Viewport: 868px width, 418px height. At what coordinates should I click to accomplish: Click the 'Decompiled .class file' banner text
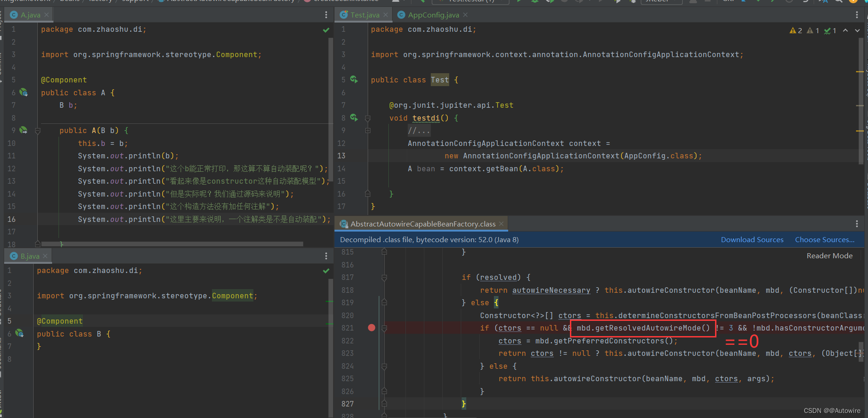(429, 239)
